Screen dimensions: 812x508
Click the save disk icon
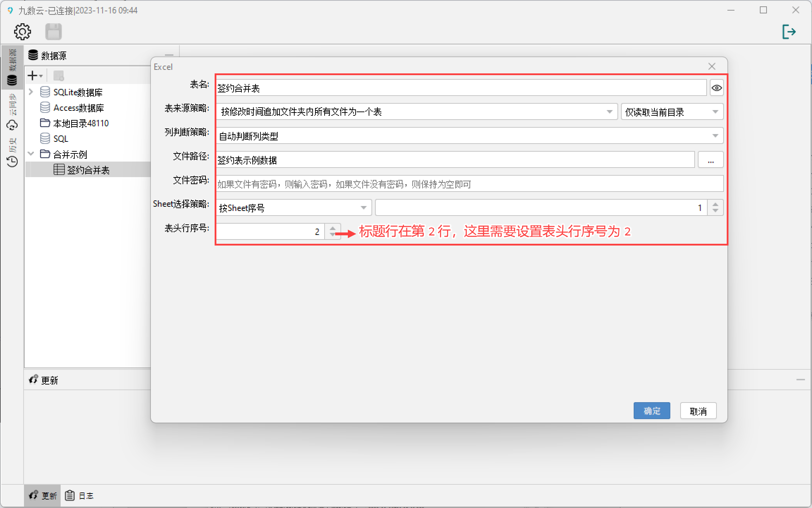(54, 32)
